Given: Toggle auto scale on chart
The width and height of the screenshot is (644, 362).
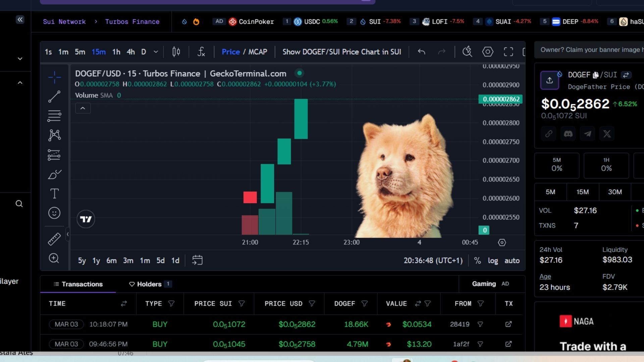Looking at the screenshot, I should coord(512,260).
